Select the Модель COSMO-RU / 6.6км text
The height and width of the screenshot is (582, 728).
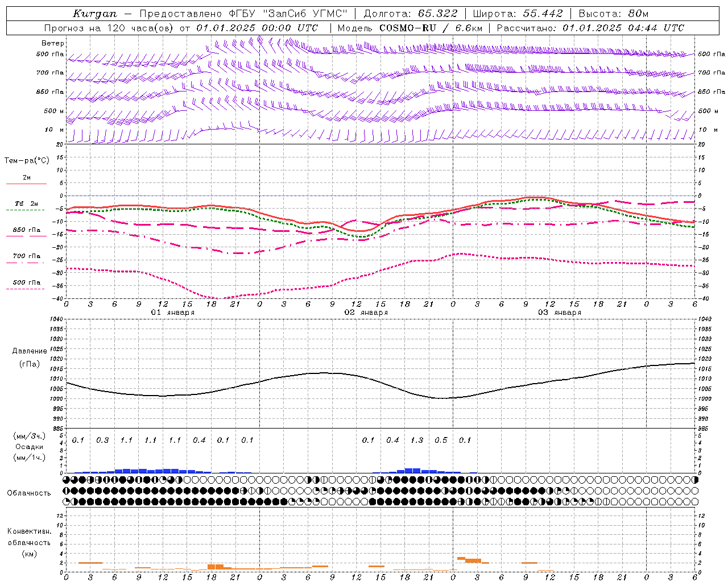(x=410, y=28)
